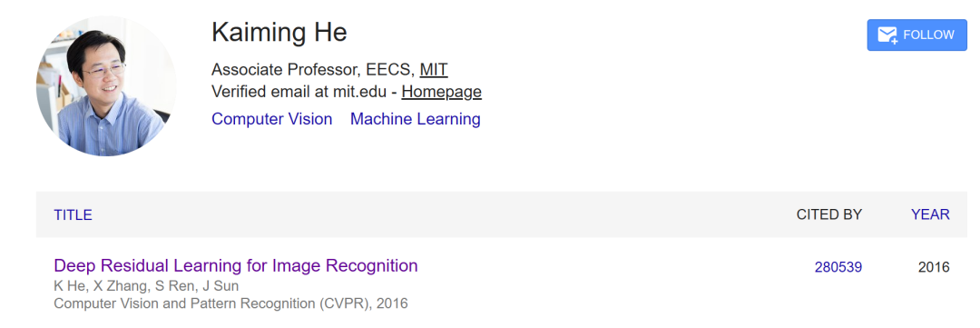
Task: View the 280539 citations list
Action: 838,267
